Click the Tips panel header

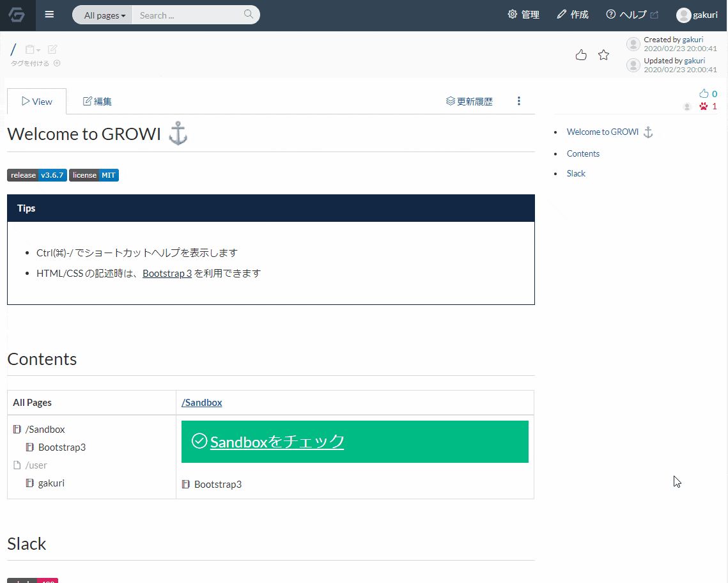270,208
